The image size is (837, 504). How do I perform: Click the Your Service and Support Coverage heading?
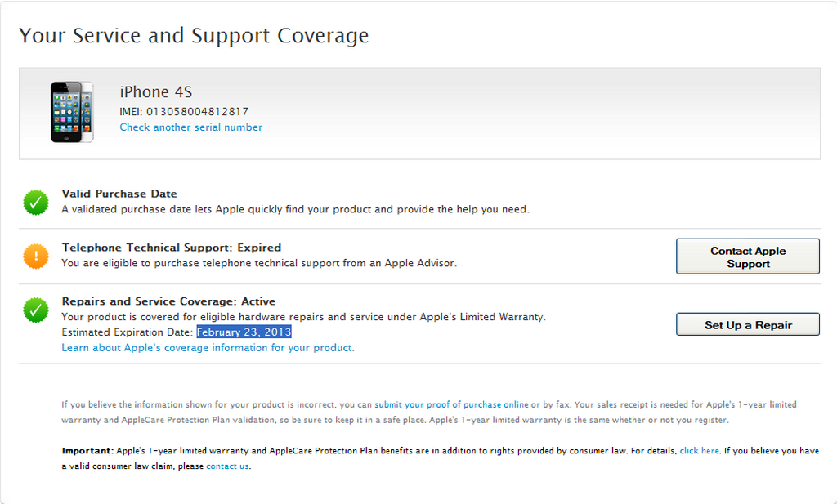[x=194, y=36]
